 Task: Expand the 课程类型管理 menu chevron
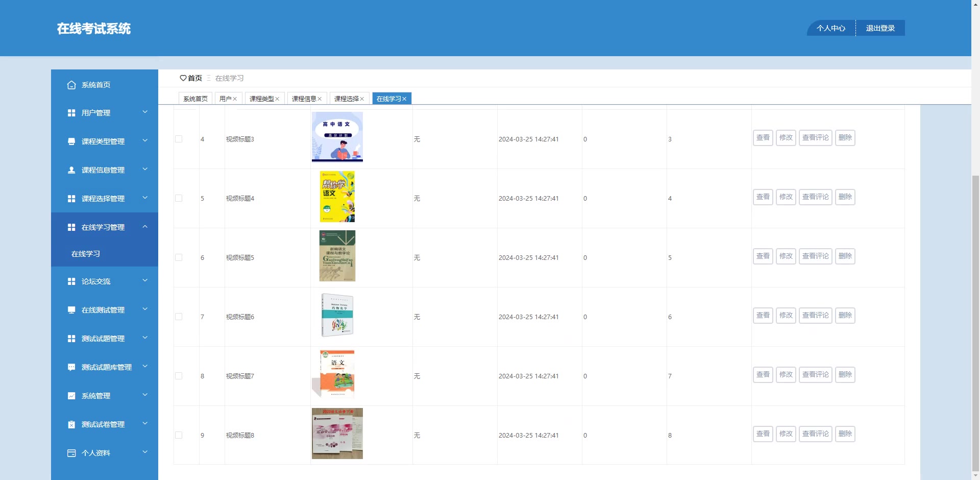(145, 140)
